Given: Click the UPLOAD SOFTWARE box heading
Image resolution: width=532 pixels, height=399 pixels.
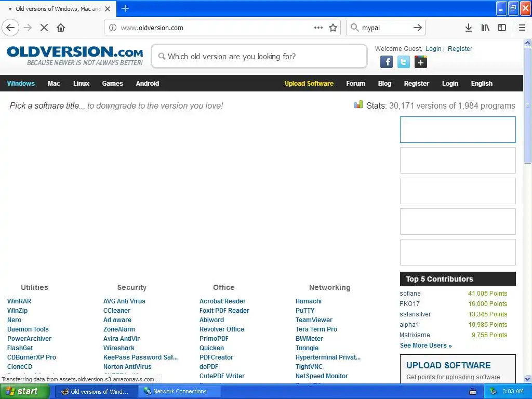Looking at the screenshot, I should click(x=448, y=365).
